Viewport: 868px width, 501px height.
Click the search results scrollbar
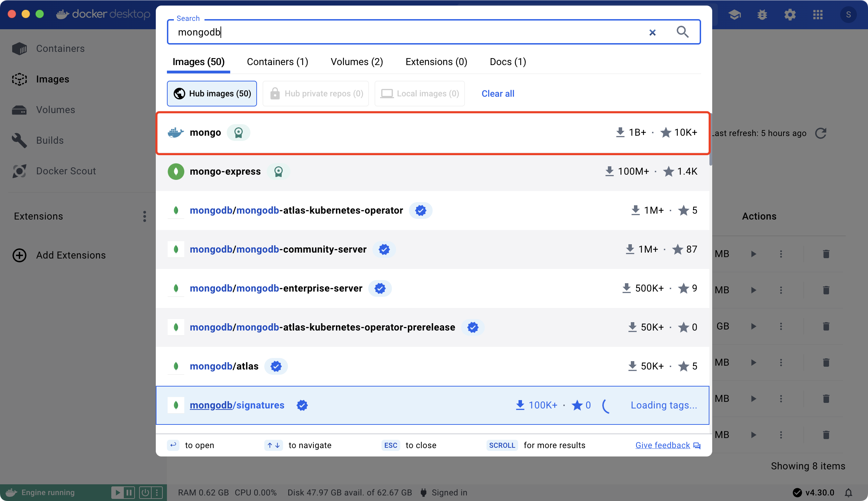[x=710, y=139]
